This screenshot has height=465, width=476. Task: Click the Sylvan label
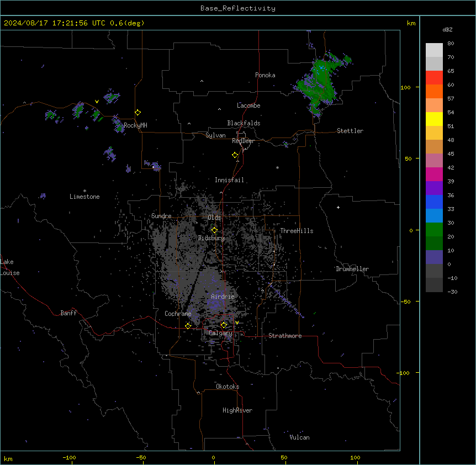pyautogui.click(x=215, y=135)
